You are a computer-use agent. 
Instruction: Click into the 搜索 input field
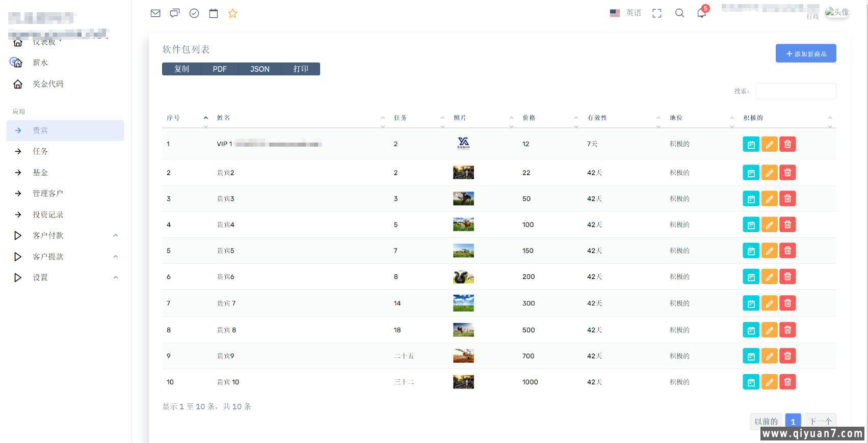pyautogui.click(x=796, y=91)
